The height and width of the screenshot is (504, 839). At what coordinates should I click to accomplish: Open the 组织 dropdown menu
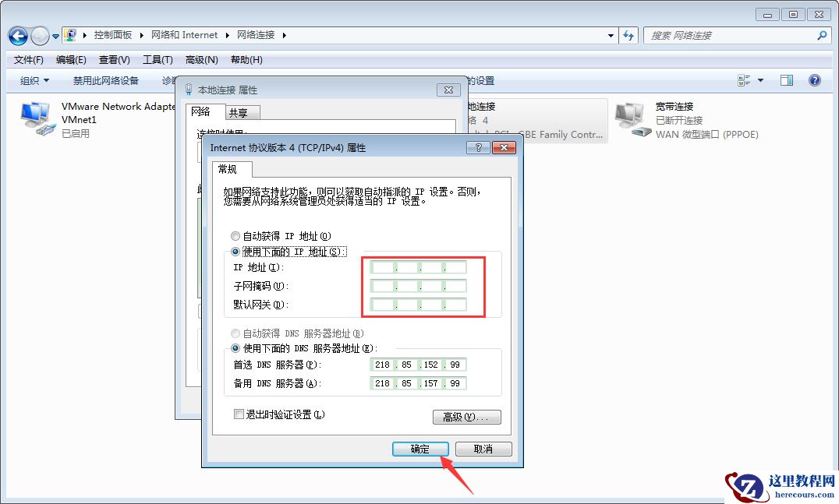(31, 80)
